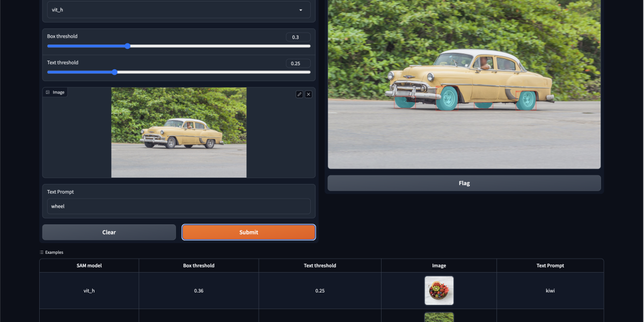Click the pencil edit icon on input image

pyautogui.click(x=299, y=94)
